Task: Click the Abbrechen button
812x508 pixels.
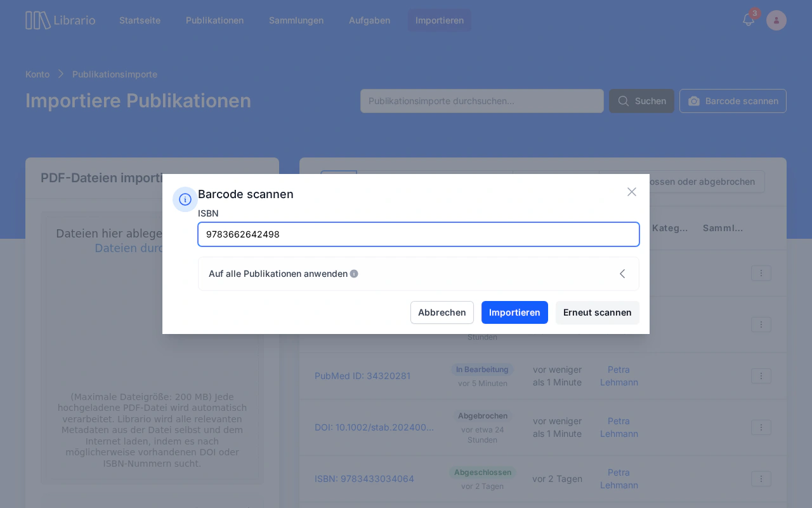Action: pos(442,312)
